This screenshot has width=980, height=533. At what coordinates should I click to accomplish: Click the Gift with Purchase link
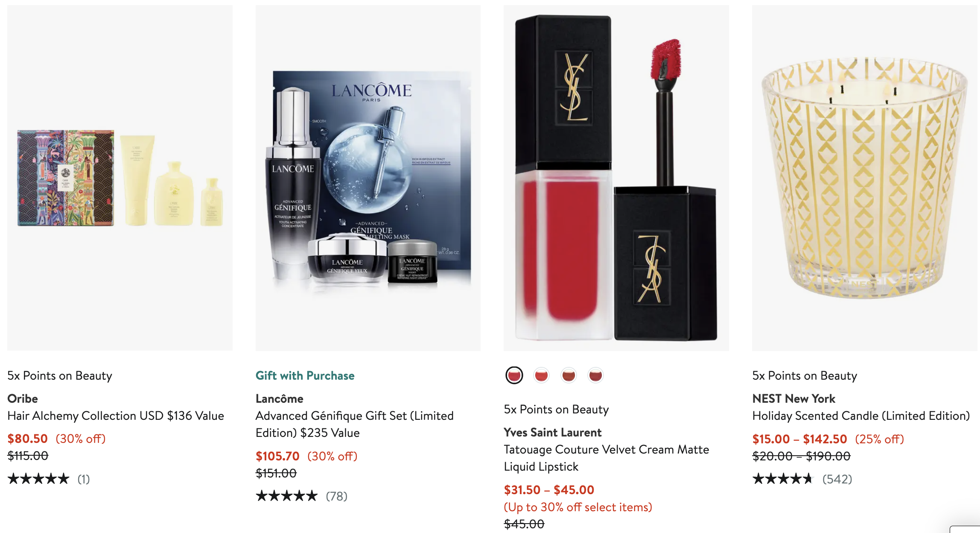click(x=305, y=375)
